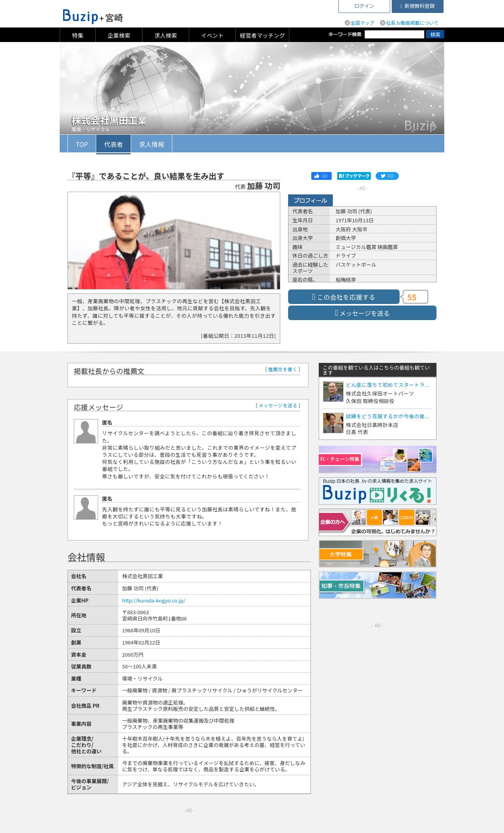Open 試練をどう克服するかが今後の発… program link
This screenshot has width=504, height=833.
tap(387, 416)
